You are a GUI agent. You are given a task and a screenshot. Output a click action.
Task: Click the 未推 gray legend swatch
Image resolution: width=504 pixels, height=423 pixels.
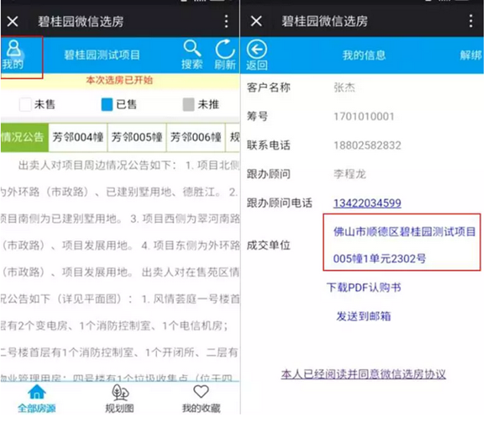tap(189, 104)
